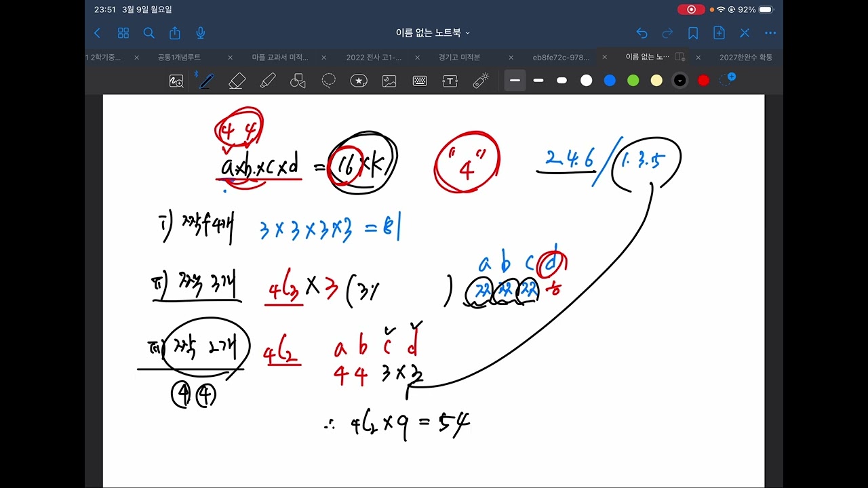Switch to the '2학기중...' tab
The height and width of the screenshot is (488, 868).
coord(103,58)
